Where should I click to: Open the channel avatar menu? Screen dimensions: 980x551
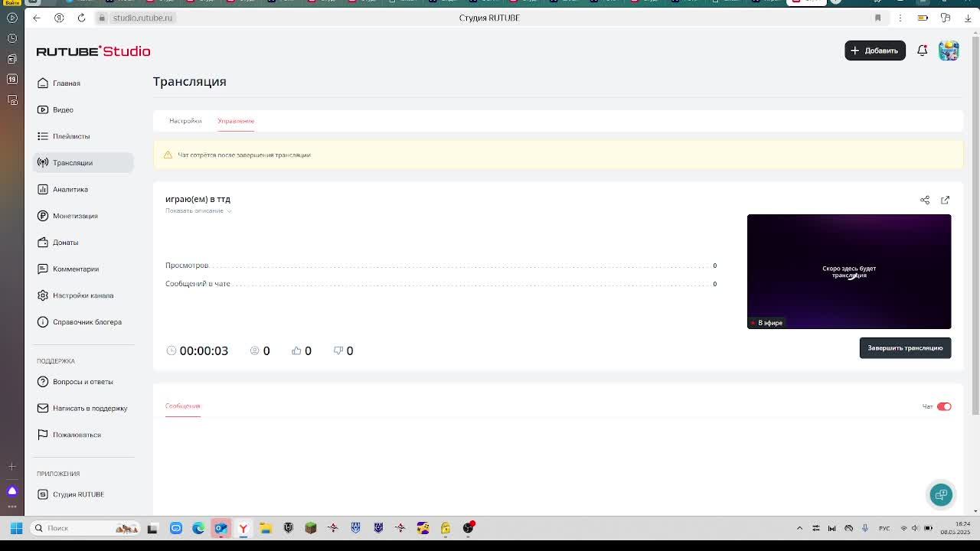pos(949,51)
